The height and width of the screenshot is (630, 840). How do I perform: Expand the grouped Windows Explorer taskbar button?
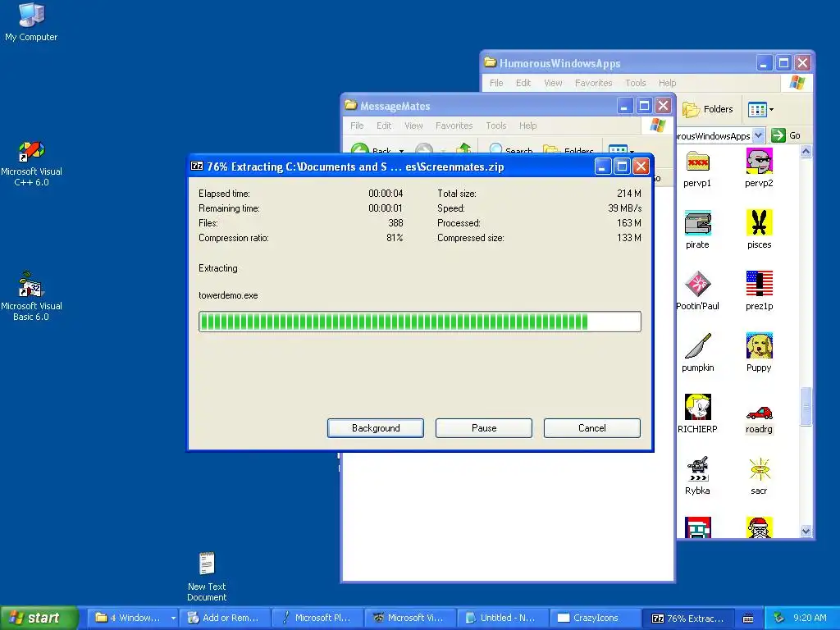[x=133, y=618]
